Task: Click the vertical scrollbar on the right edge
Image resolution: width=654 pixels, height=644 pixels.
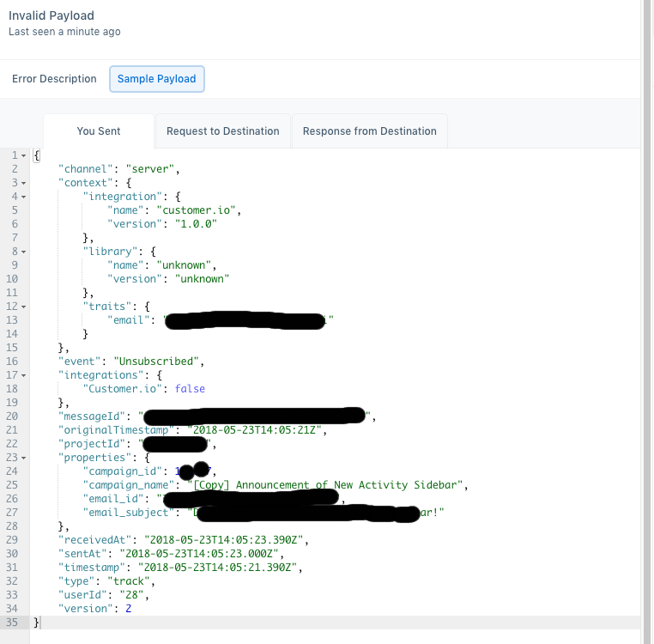Action: coord(647,322)
